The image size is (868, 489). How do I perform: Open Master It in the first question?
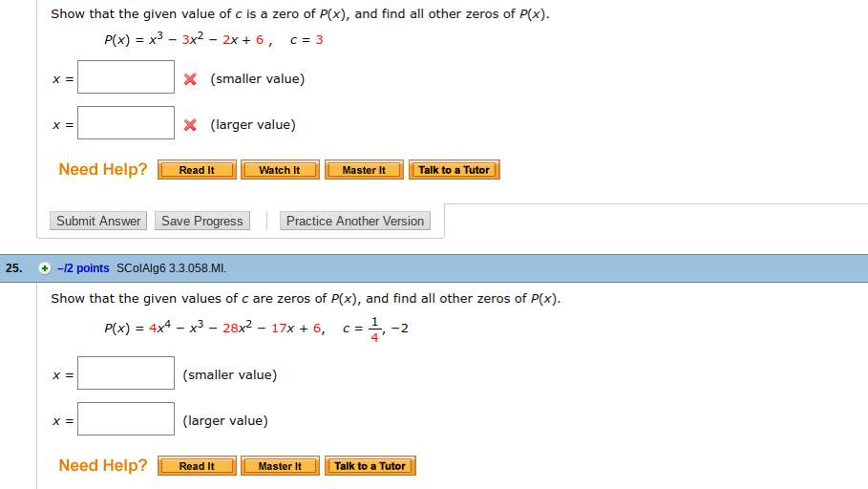point(363,170)
